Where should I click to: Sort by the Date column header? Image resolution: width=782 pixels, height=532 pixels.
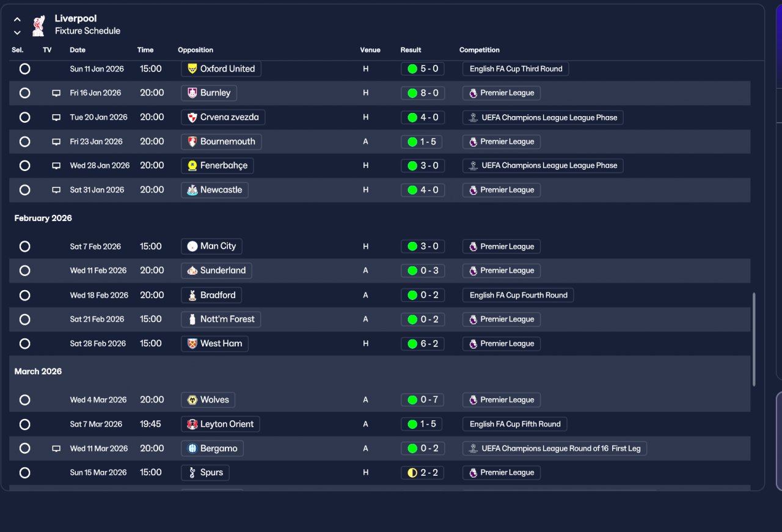pyautogui.click(x=78, y=50)
